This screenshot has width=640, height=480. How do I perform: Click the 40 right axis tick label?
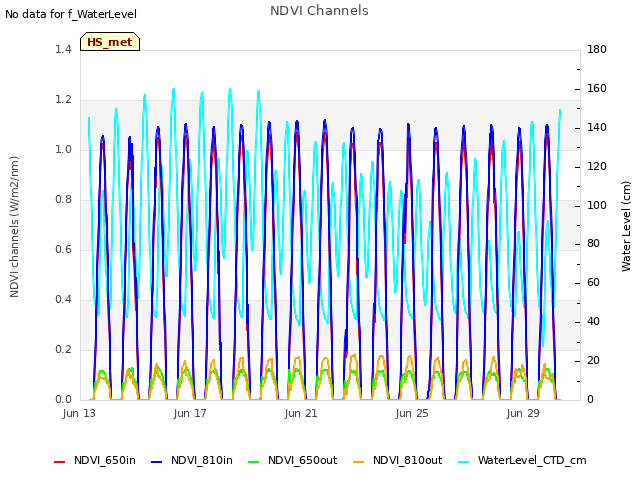point(593,322)
